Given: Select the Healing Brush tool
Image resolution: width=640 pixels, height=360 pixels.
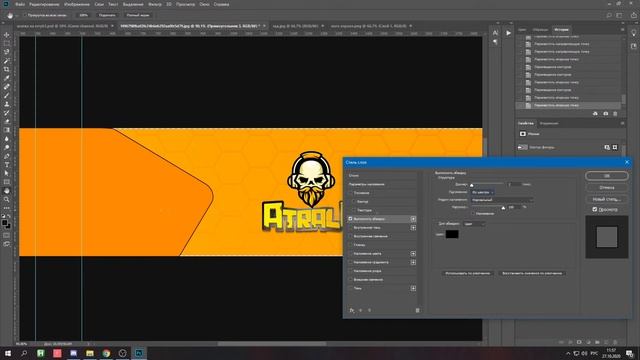Looking at the screenshot, I should point(7,87).
